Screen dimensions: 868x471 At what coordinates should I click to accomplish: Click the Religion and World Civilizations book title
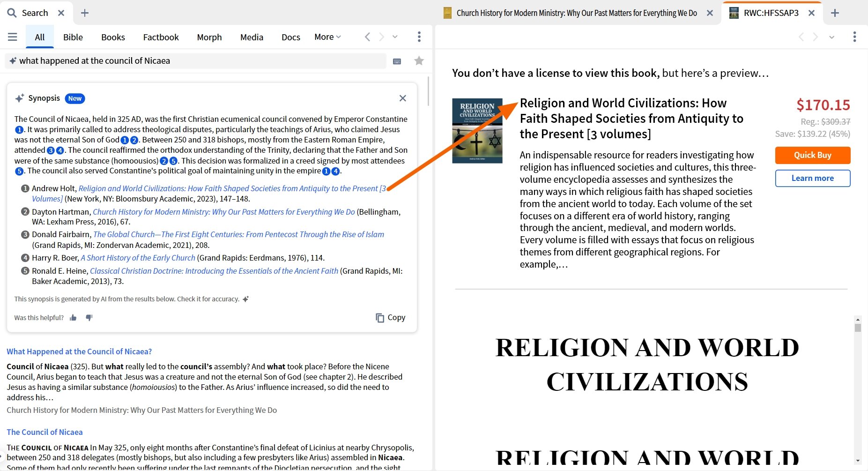[x=631, y=119]
